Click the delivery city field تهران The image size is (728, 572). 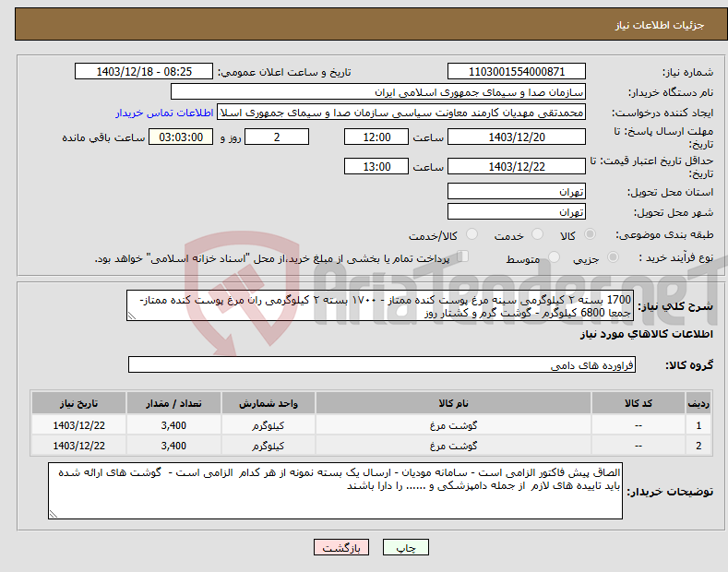click(x=517, y=211)
